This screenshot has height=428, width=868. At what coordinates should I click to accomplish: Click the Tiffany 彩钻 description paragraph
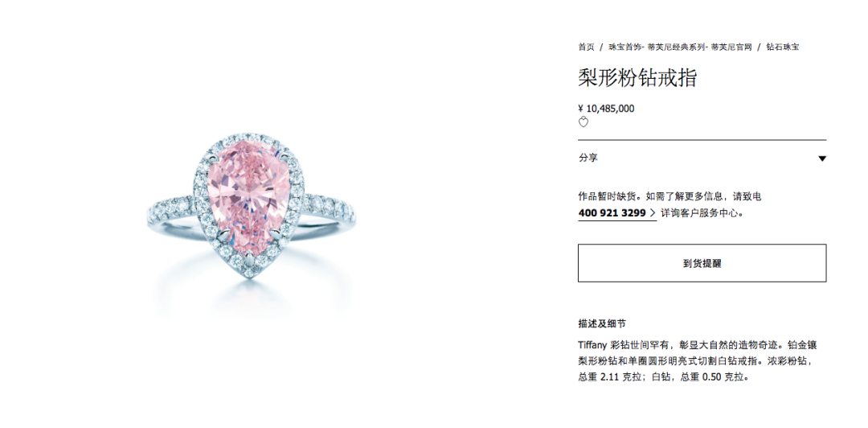[698, 361]
